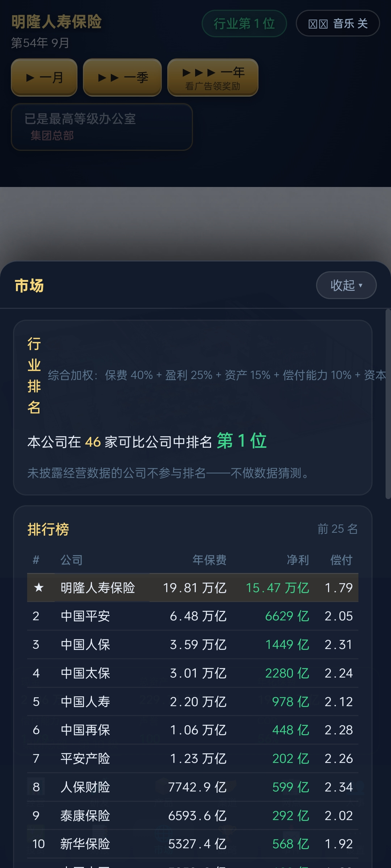
Task: Click the 年保费 column header
Action: [x=209, y=560]
